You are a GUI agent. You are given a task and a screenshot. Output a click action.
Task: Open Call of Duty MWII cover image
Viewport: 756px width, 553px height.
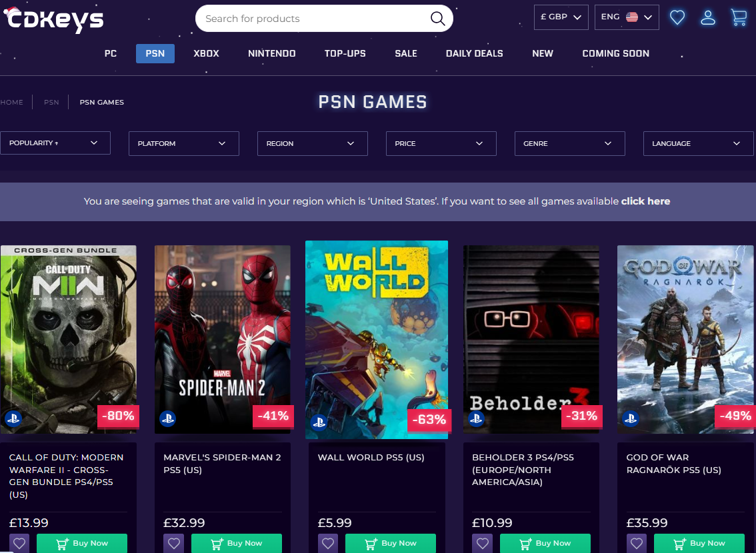tap(69, 340)
